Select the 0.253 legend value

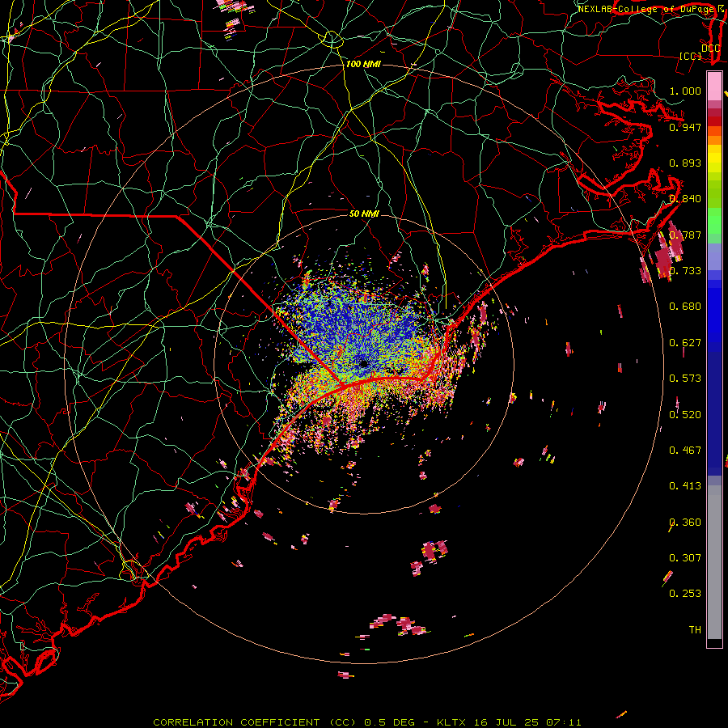(x=685, y=594)
